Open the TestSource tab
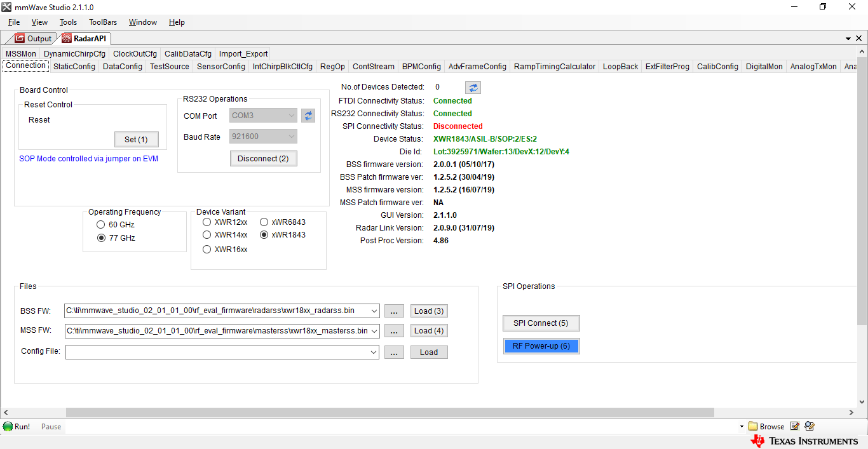The image size is (868, 449). point(170,66)
